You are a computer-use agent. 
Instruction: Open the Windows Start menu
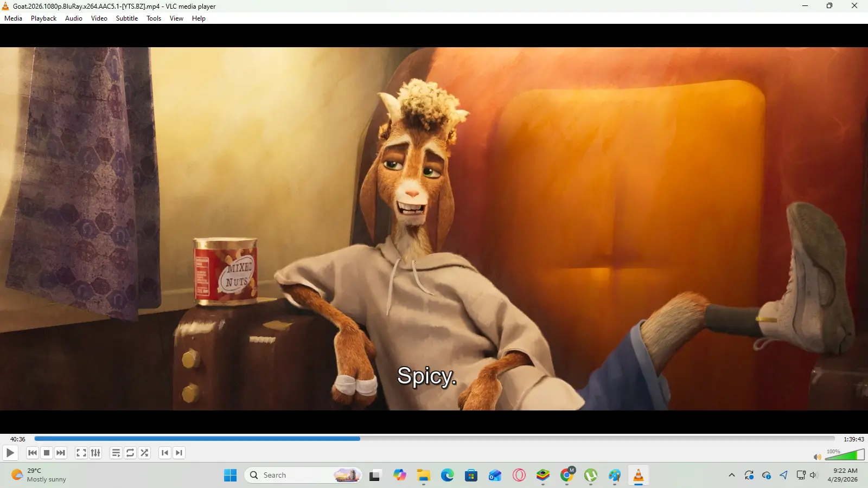click(230, 476)
